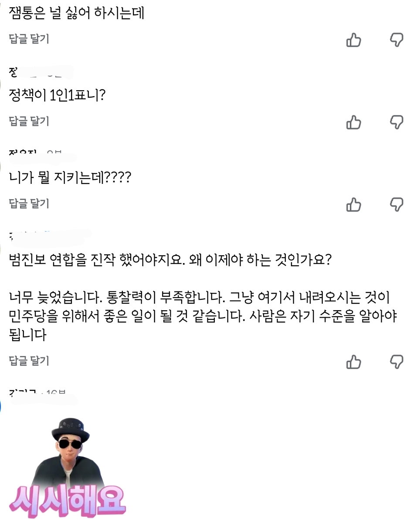The image size is (420, 522).
Task: Reply to the 범진보 연합 comment
Action: click(x=29, y=361)
